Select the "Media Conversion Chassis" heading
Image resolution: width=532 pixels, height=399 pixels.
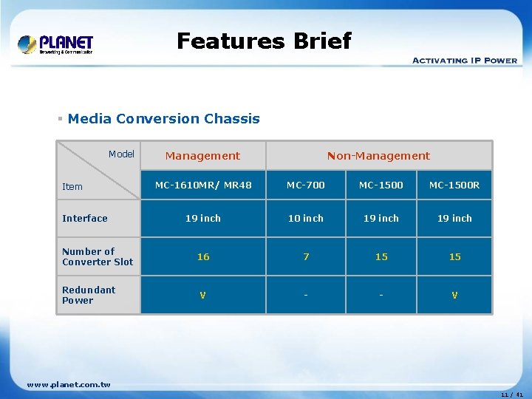(163, 119)
